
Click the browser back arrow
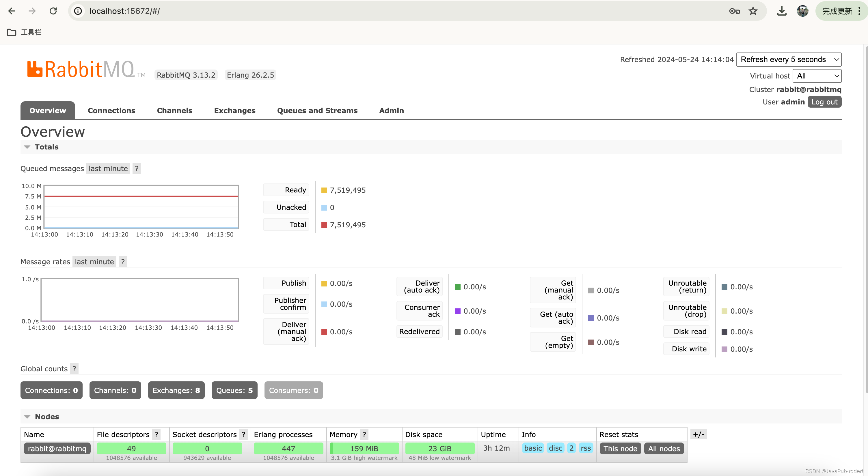point(12,11)
